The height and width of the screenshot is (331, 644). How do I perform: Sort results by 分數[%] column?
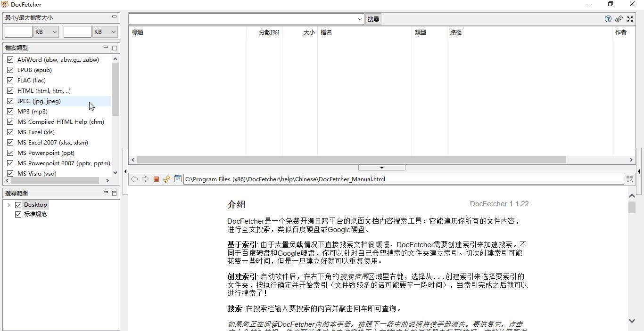264,32
